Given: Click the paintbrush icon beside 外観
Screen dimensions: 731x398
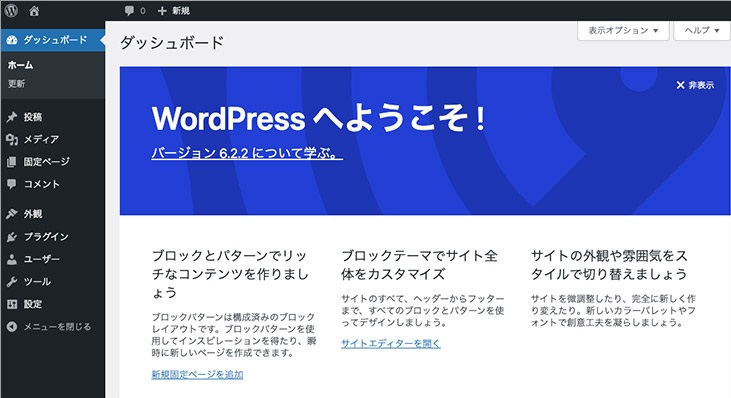Looking at the screenshot, I should tap(12, 214).
